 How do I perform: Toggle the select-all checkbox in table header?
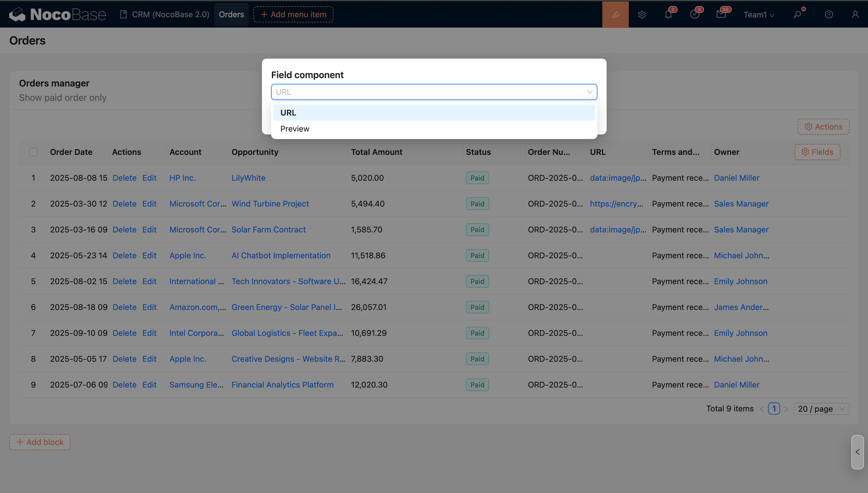pyautogui.click(x=33, y=152)
